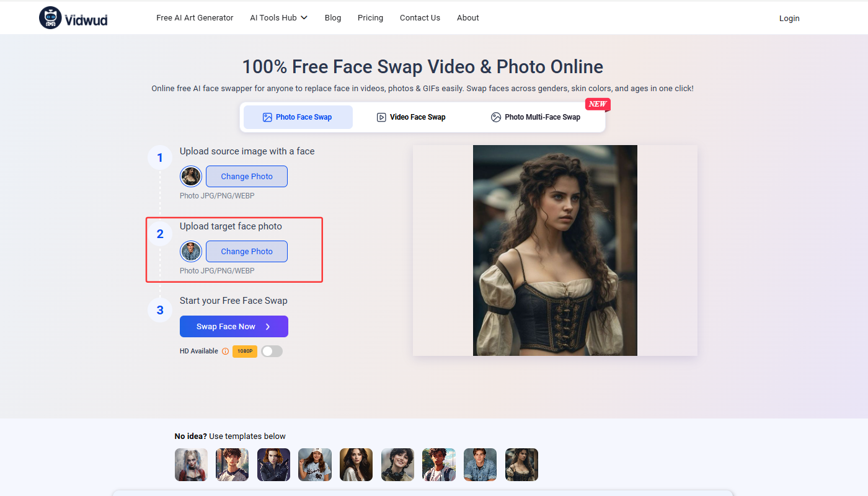Pick the baseball jersey girl template
Viewport: 868px width, 496px height.
[x=315, y=464]
